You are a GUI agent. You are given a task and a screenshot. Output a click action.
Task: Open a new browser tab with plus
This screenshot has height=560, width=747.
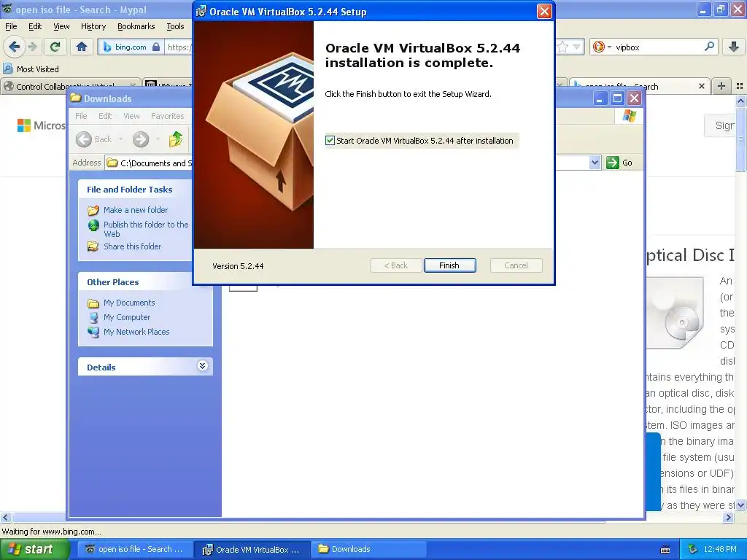721,86
